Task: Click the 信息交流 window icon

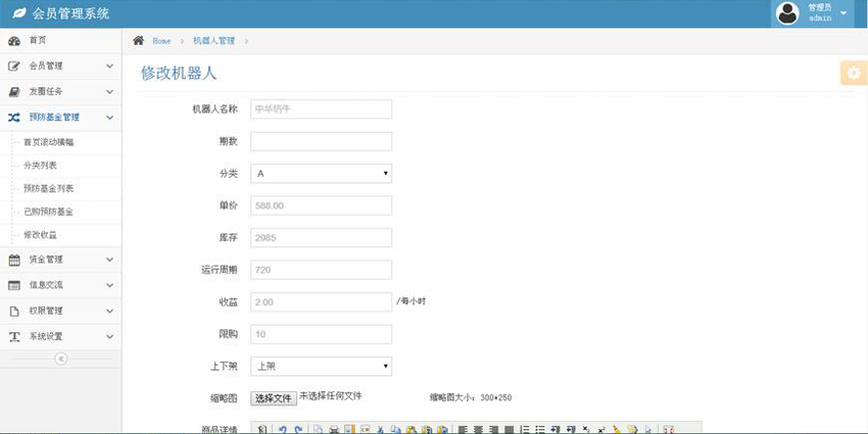Action: (x=15, y=285)
